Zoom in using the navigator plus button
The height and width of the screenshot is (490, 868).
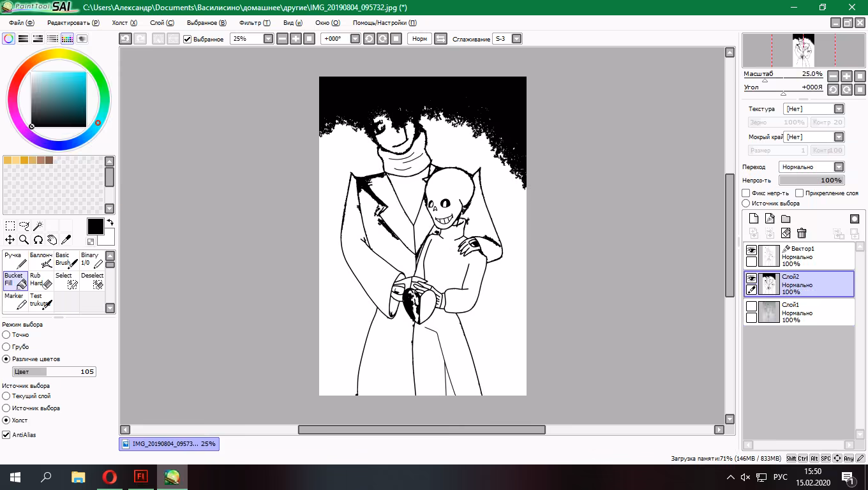tap(846, 76)
